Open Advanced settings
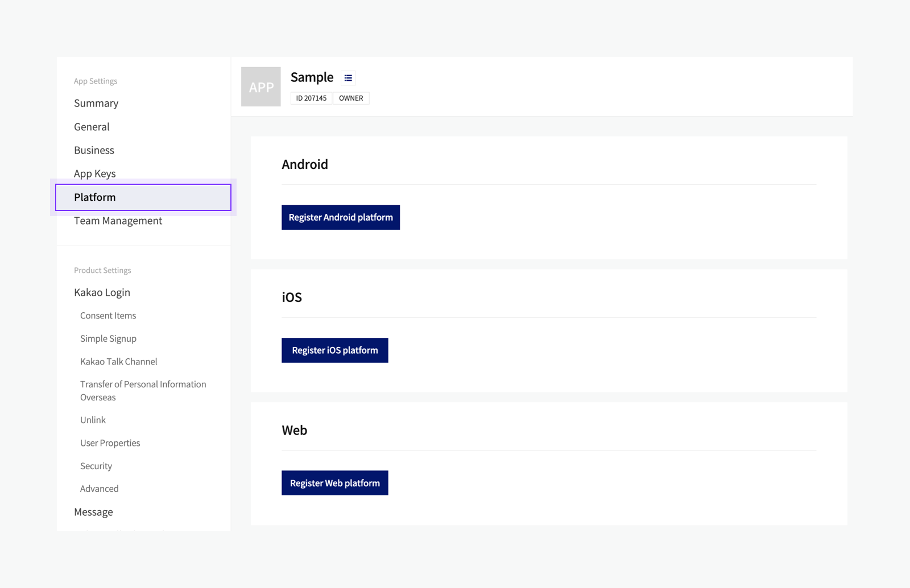The height and width of the screenshot is (588, 910). pyautogui.click(x=99, y=489)
